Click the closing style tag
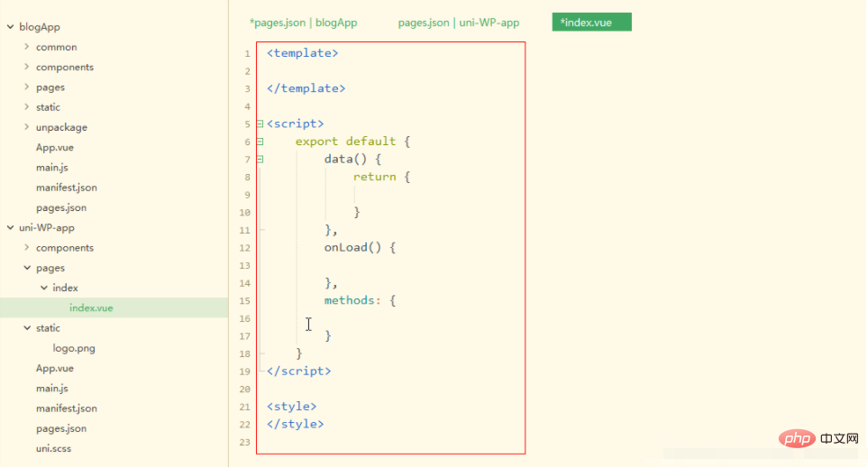 click(295, 424)
